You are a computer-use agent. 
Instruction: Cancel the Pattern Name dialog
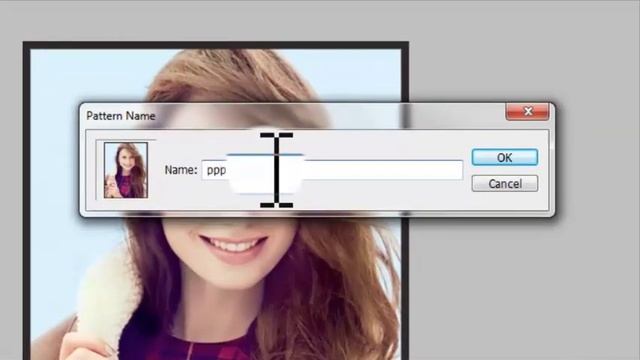[504, 184]
